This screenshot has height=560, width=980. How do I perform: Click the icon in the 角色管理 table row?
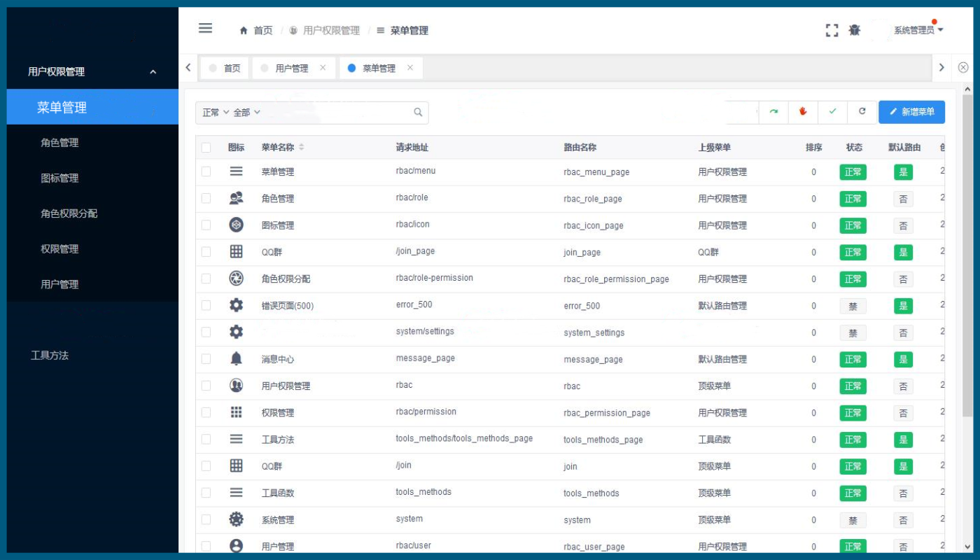[x=236, y=198]
